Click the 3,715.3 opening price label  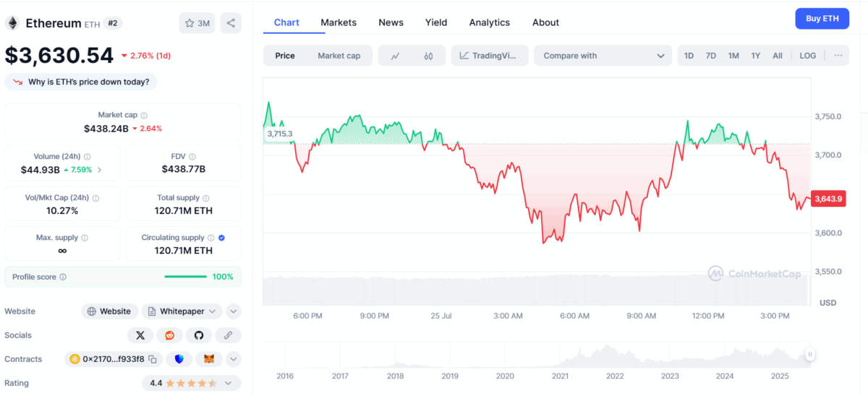coord(279,134)
